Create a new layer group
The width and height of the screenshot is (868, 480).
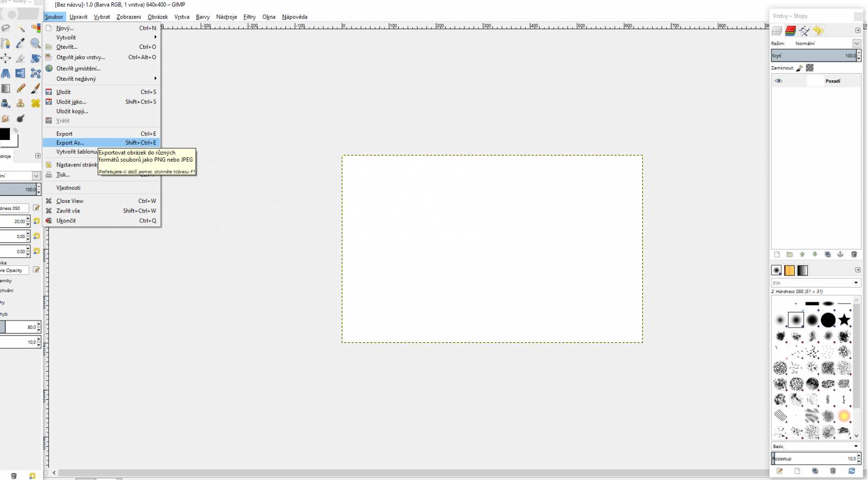coord(789,254)
